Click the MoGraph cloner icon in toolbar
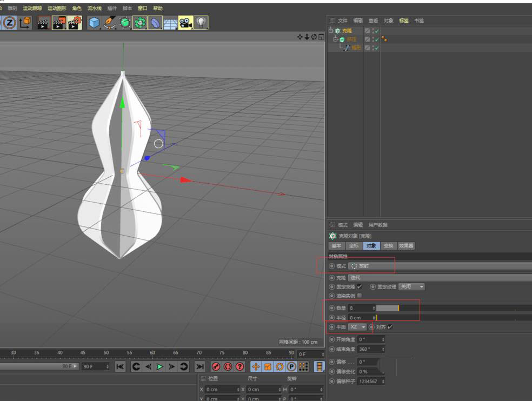Image resolution: width=532 pixels, height=401 pixels. click(139, 23)
